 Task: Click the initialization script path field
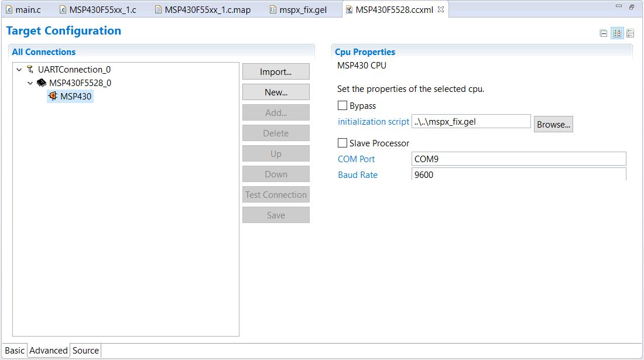(x=471, y=122)
